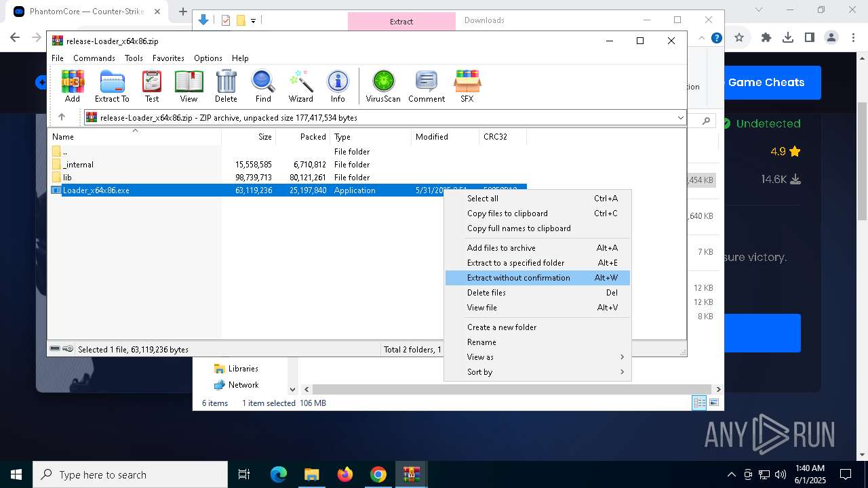Open the View toolbar icon
This screenshot has height=488, width=868.
(189, 86)
